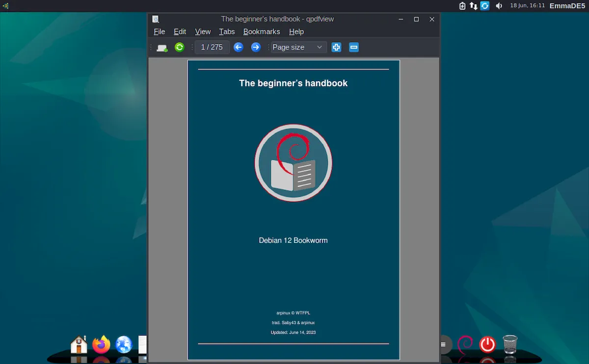Image resolution: width=589 pixels, height=364 pixels.
Task: Open the globe web browser dock icon
Action: pyautogui.click(x=124, y=344)
